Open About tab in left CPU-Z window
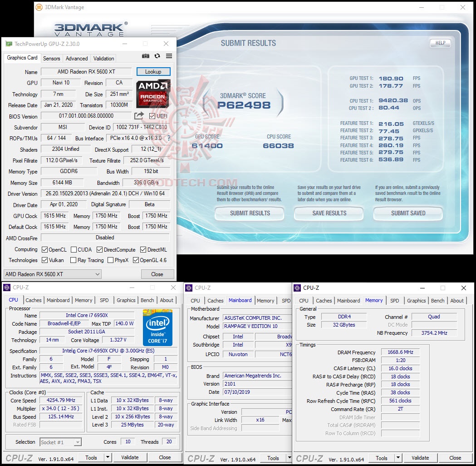This screenshot has width=476, height=466. point(167,300)
